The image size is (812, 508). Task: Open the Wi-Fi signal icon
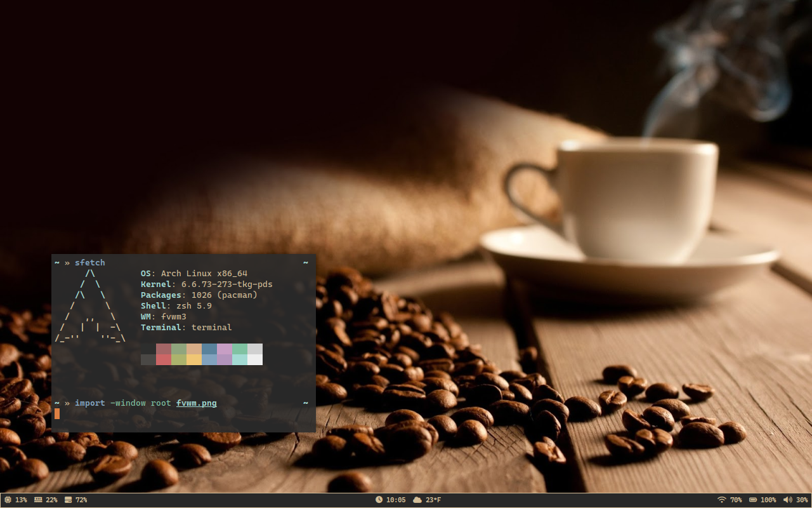click(721, 500)
